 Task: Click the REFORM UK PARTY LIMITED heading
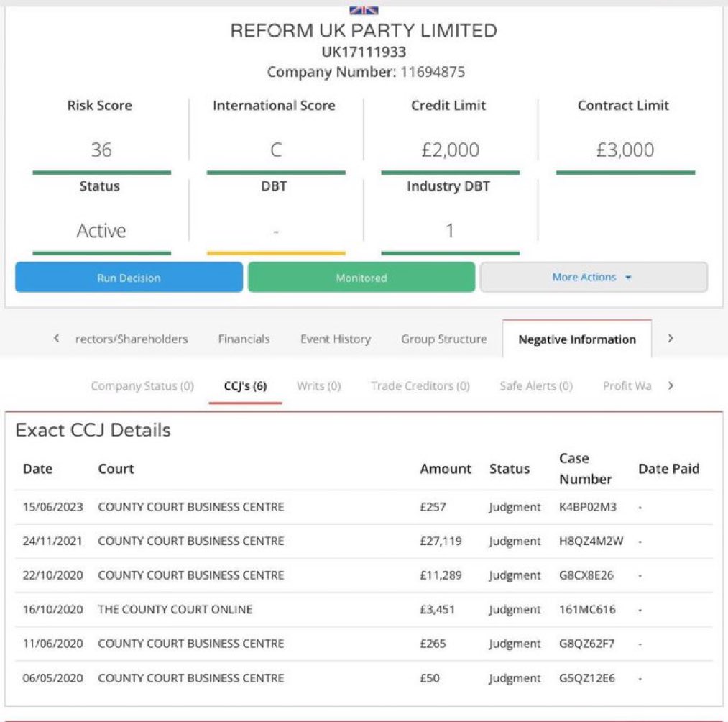point(364,31)
